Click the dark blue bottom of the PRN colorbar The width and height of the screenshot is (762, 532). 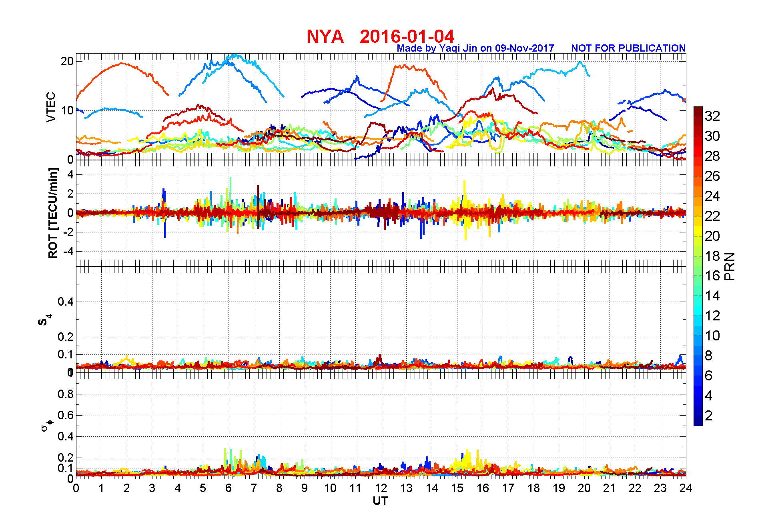tap(698, 421)
